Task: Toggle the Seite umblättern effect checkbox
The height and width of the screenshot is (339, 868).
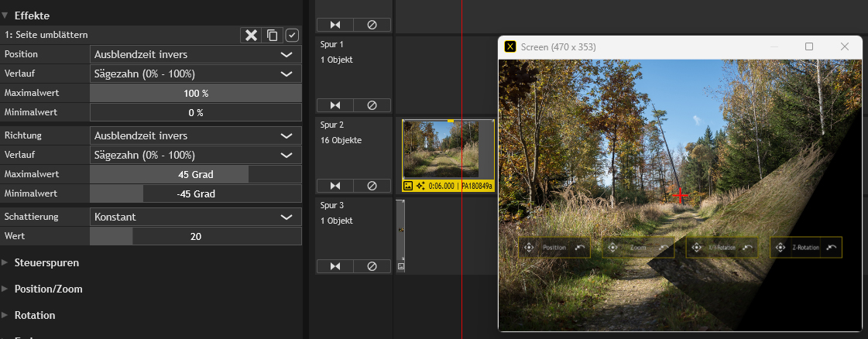Action: (x=292, y=36)
